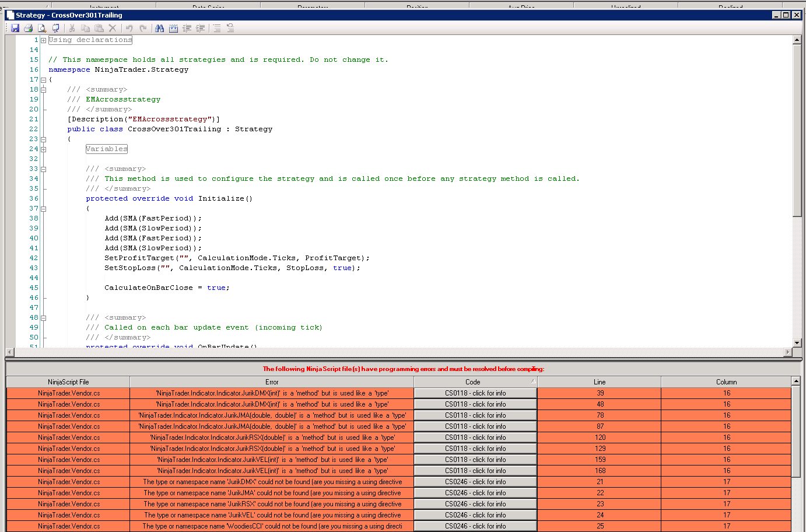Collapse the Initialize method body at line 37
Image resolution: width=806 pixels, height=532 pixels.
pyautogui.click(x=43, y=209)
